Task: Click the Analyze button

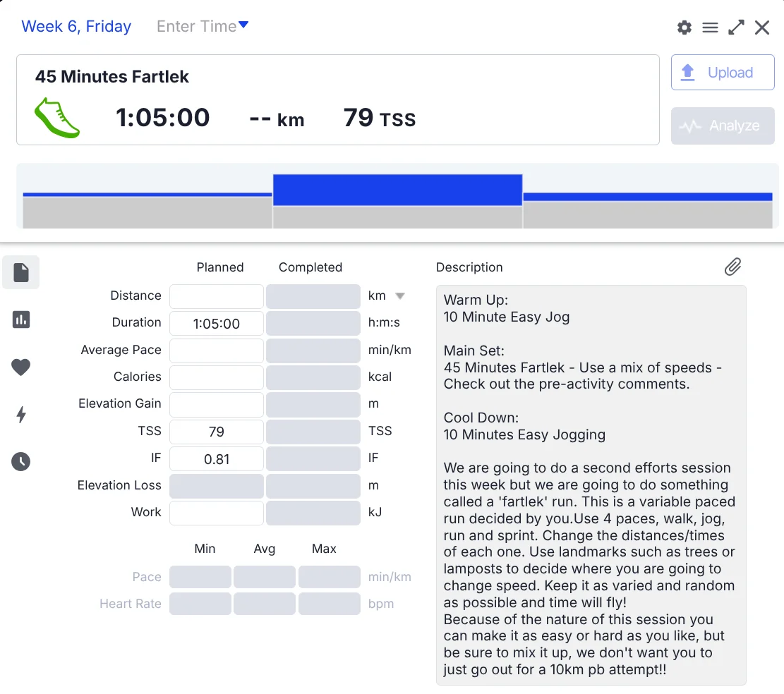Action: (x=722, y=126)
